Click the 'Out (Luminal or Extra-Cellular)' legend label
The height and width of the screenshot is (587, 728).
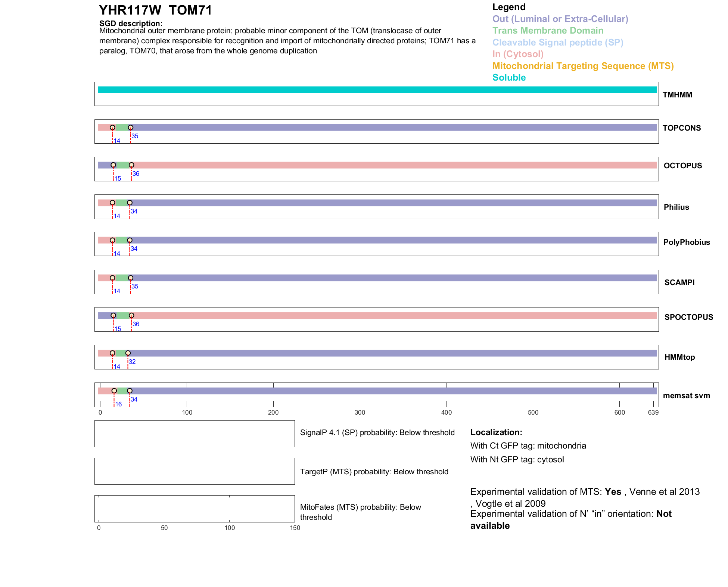tap(560, 19)
